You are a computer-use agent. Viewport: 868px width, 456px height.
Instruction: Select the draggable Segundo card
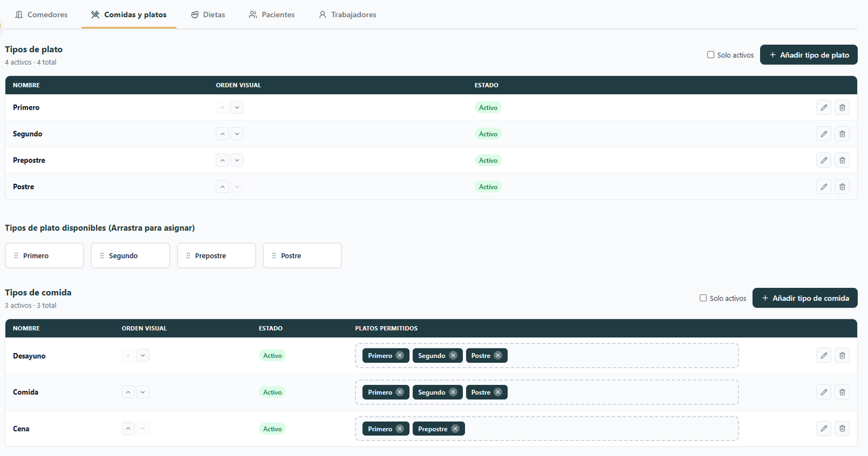tap(130, 255)
